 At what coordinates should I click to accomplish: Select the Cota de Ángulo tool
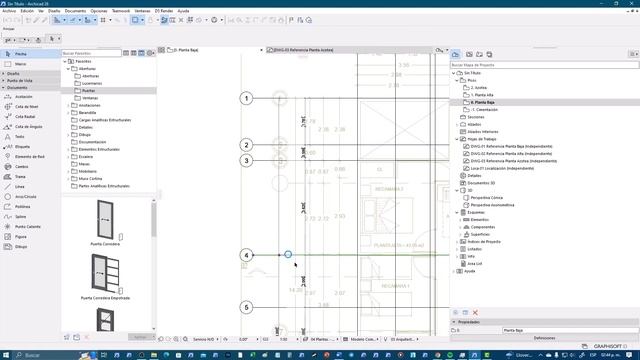(30, 127)
